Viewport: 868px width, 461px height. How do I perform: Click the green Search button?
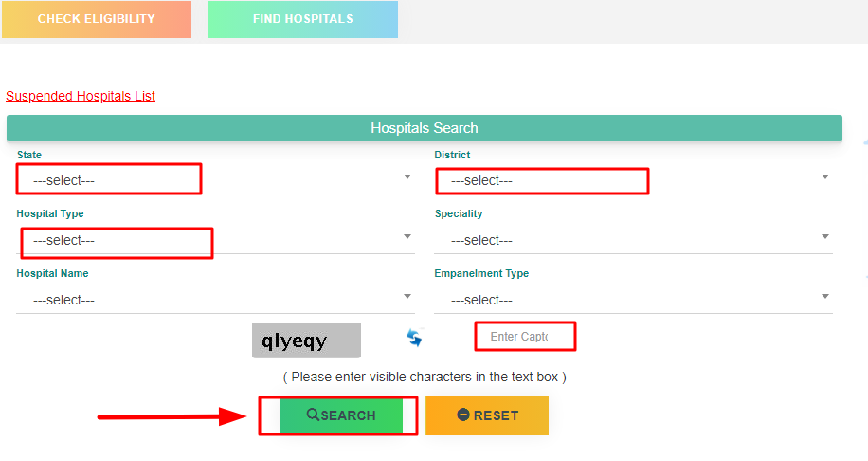click(341, 415)
